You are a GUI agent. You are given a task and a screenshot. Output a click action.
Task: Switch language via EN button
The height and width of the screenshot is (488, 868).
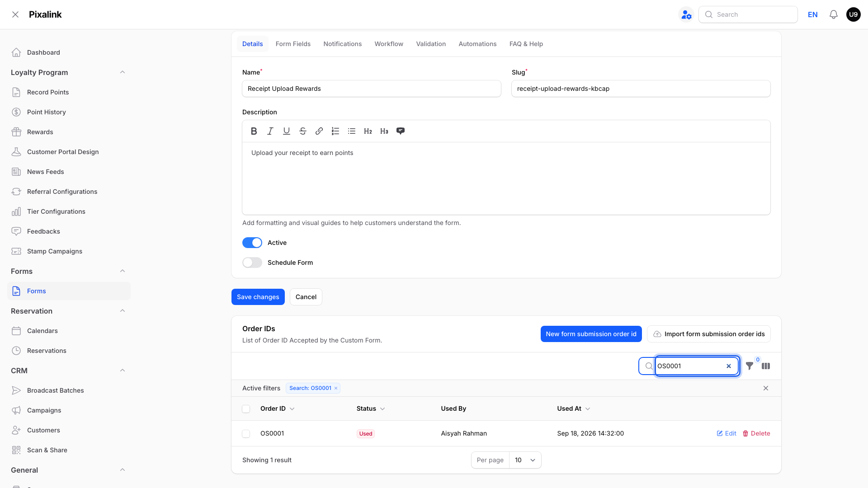[x=812, y=14]
